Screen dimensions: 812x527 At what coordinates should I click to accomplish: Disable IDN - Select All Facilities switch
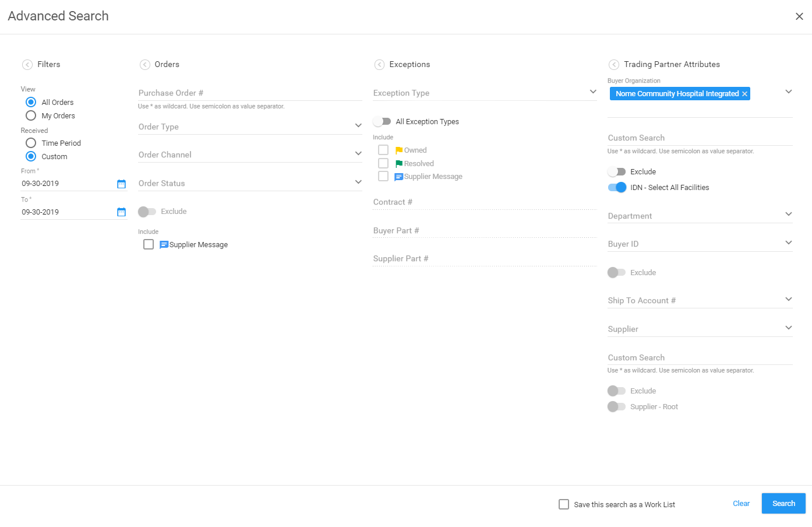pyautogui.click(x=617, y=187)
